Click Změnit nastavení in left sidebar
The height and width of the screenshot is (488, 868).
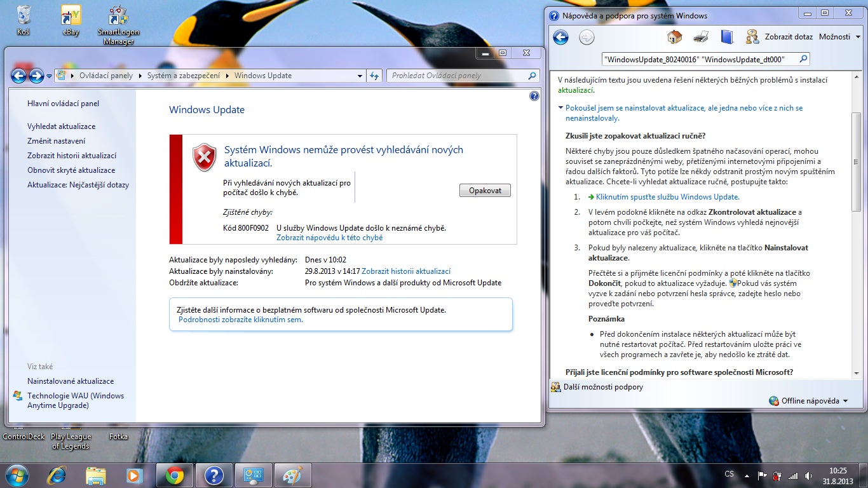coord(56,141)
